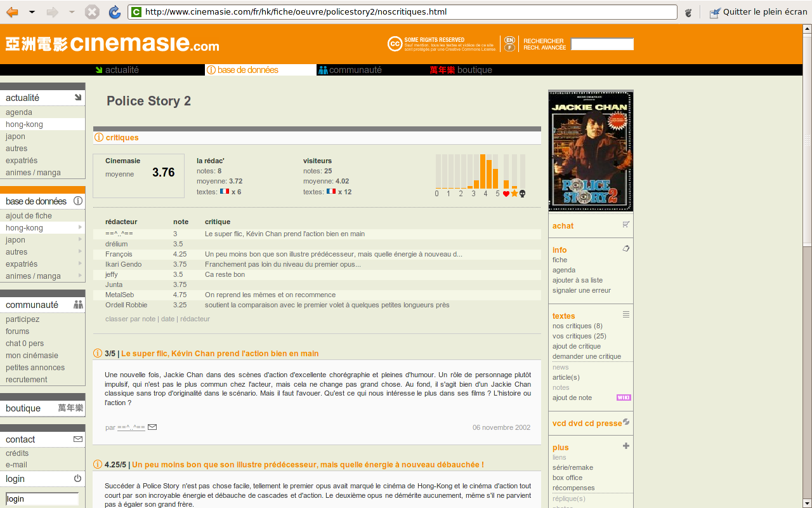
Task: Switch site language to EN
Action: [509, 40]
